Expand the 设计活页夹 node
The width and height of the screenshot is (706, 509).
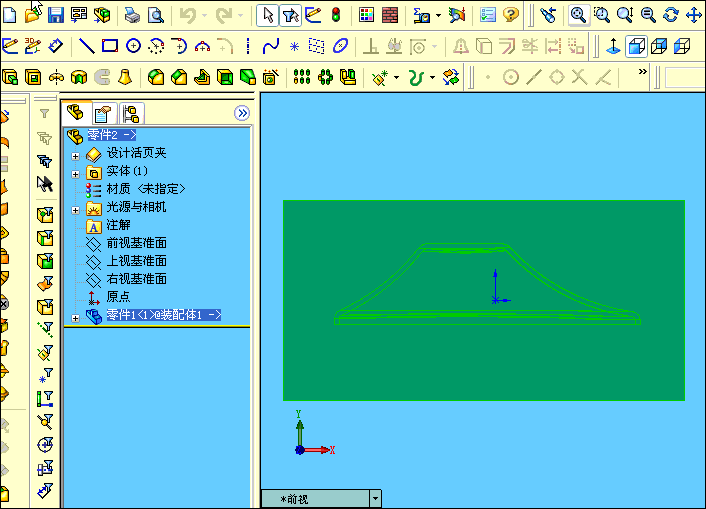tap(75, 156)
